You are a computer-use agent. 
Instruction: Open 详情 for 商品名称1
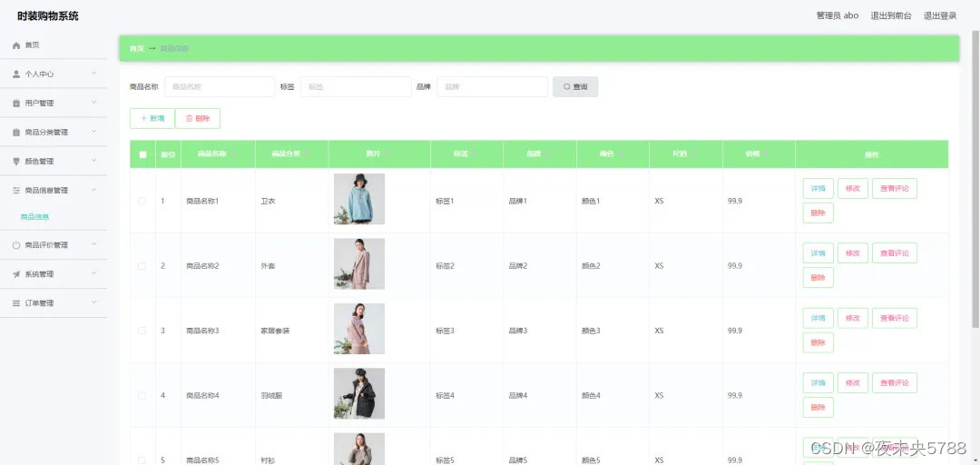[818, 188]
